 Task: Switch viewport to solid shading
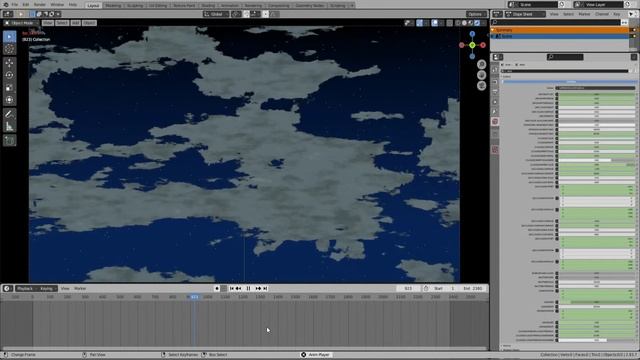[464, 23]
